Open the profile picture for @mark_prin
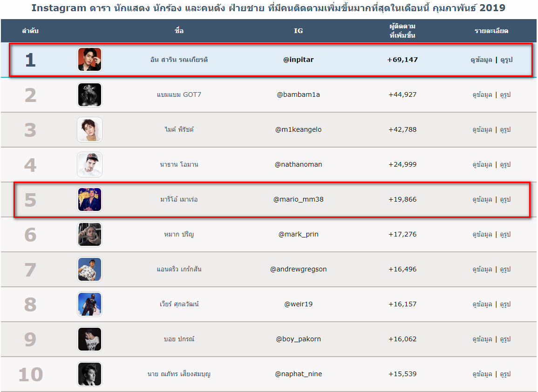 (89, 235)
